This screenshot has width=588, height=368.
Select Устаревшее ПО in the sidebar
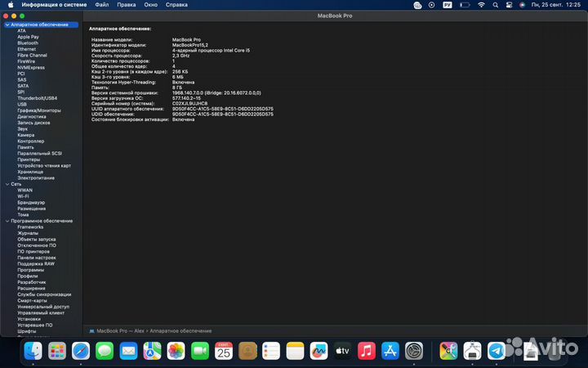pos(35,325)
